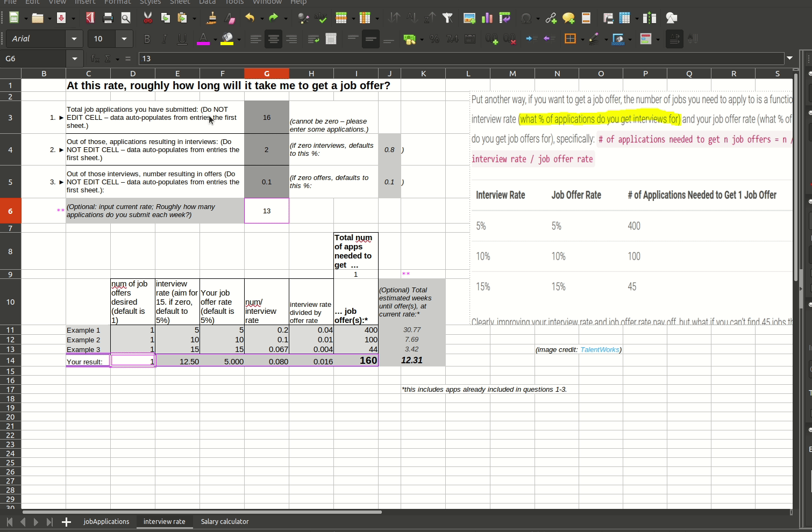Screen dimensions: 812x532
Task: Toggle italic formatting
Action: point(165,39)
